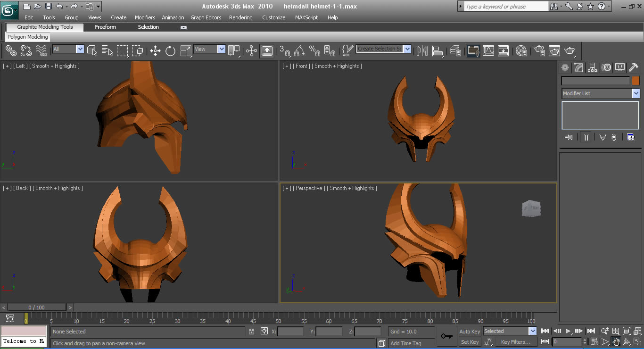The height and width of the screenshot is (349, 644).
Task: Toggle the Selection Lock padlock
Action: [x=252, y=331]
